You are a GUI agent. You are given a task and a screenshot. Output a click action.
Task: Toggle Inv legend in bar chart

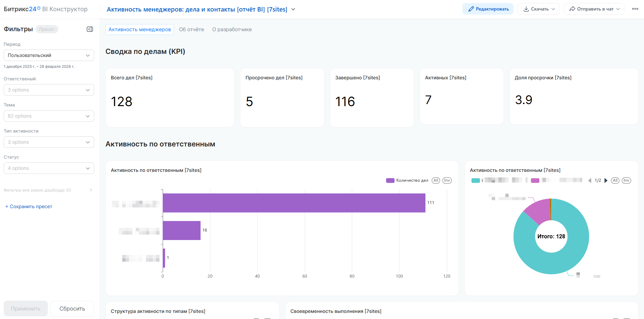[447, 180]
